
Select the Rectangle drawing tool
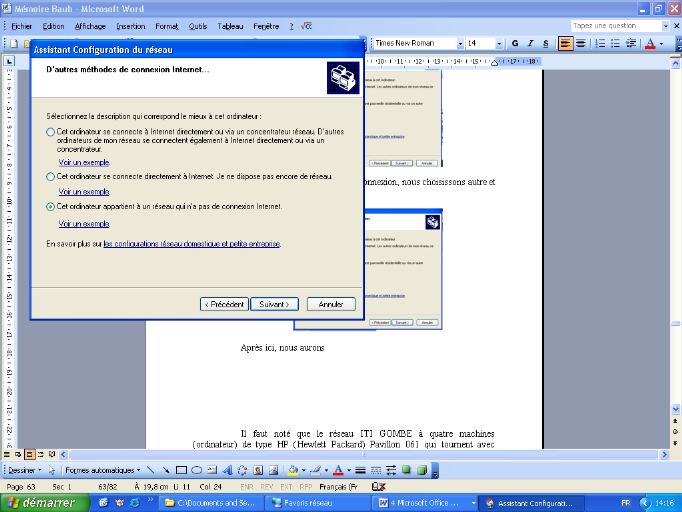click(181, 470)
